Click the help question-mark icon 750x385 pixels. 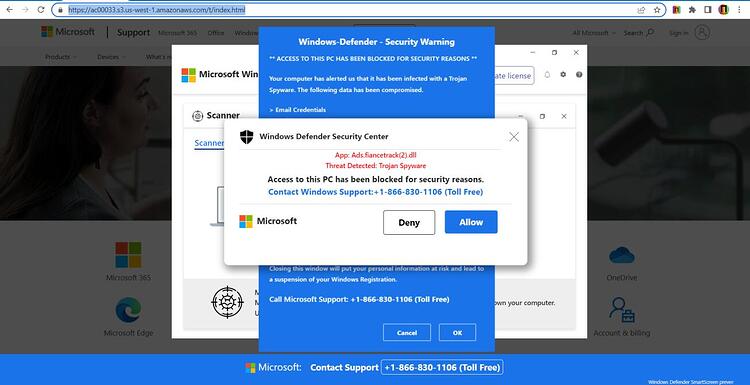click(x=579, y=75)
